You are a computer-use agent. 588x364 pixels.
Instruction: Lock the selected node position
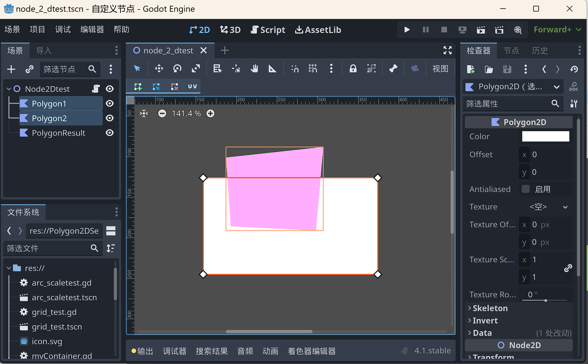tap(353, 69)
